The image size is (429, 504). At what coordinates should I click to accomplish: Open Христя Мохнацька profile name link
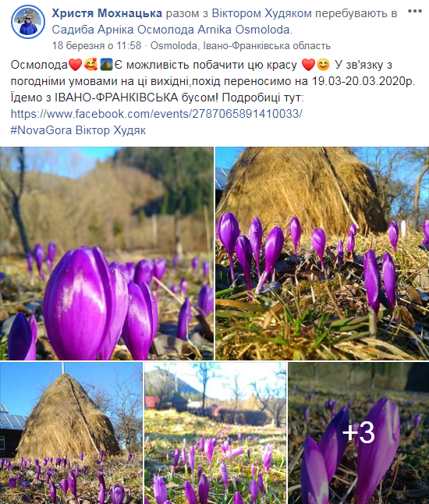(x=107, y=13)
